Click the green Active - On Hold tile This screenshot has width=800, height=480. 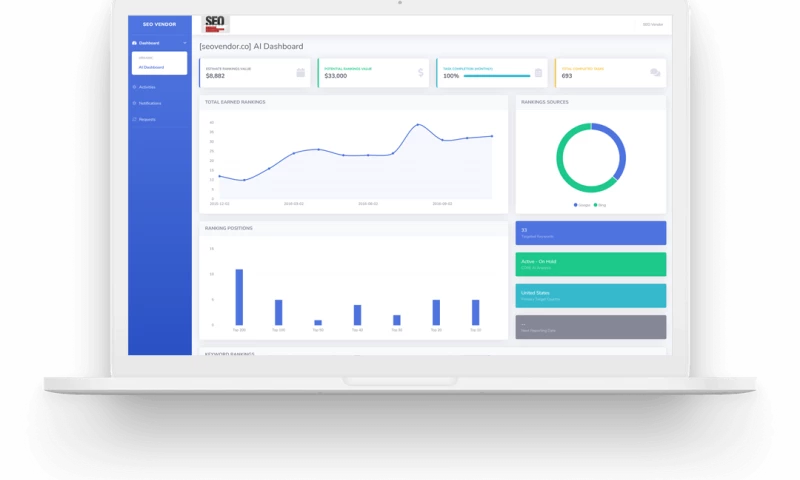pyautogui.click(x=590, y=264)
